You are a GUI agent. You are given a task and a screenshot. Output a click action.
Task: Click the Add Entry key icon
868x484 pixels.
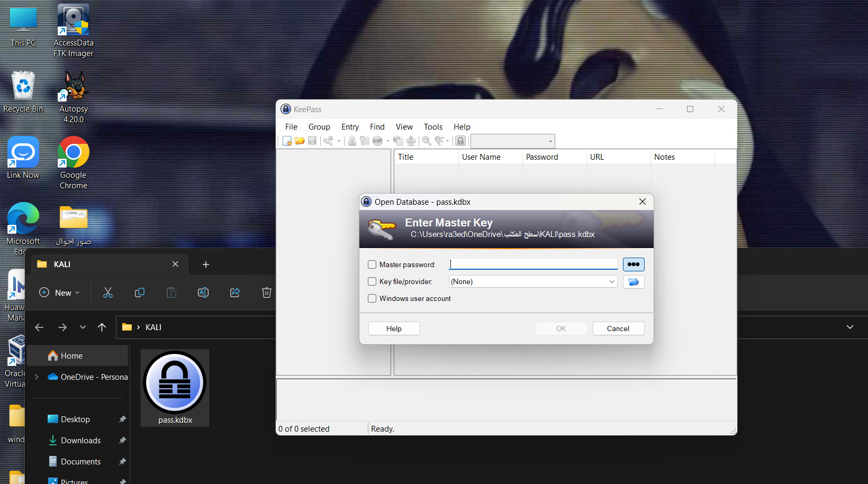pyautogui.click(x=329, y=141)
